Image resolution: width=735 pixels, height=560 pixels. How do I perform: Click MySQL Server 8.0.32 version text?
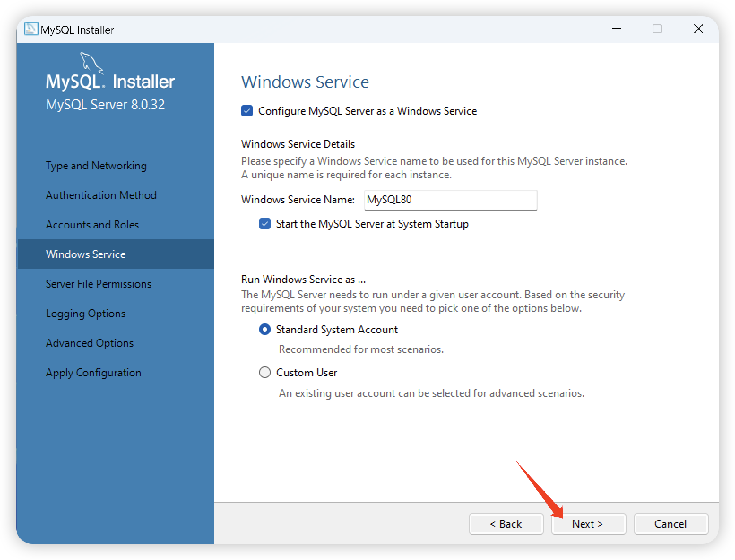point(105,104)
